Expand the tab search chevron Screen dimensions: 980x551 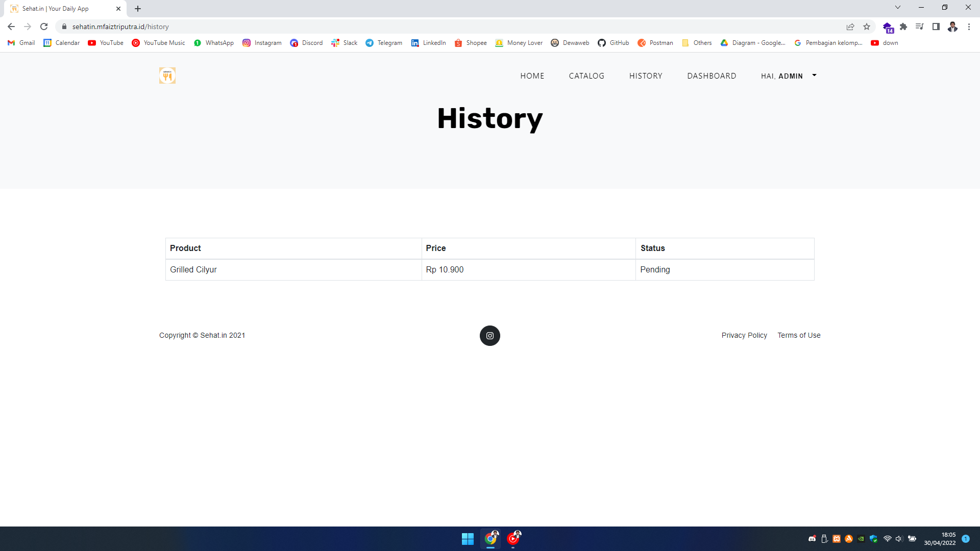[898, 8]
